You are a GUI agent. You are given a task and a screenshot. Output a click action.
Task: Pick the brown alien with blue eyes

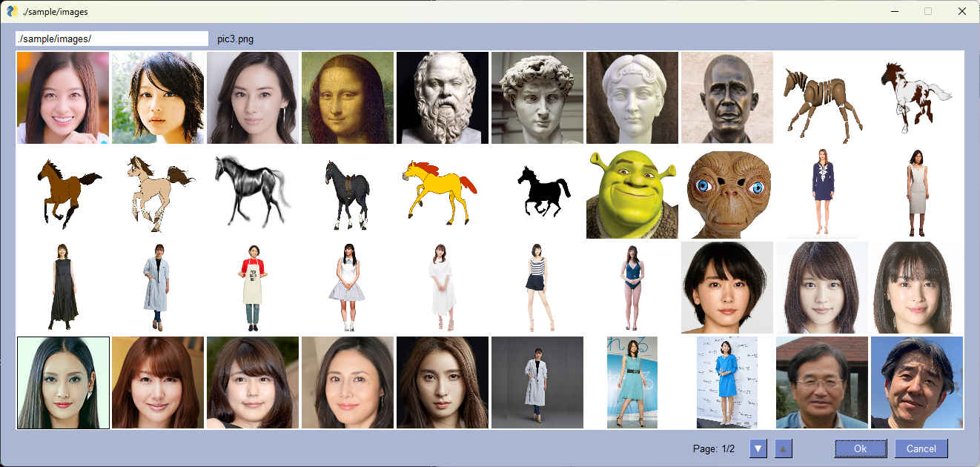[x=727, y=193]
